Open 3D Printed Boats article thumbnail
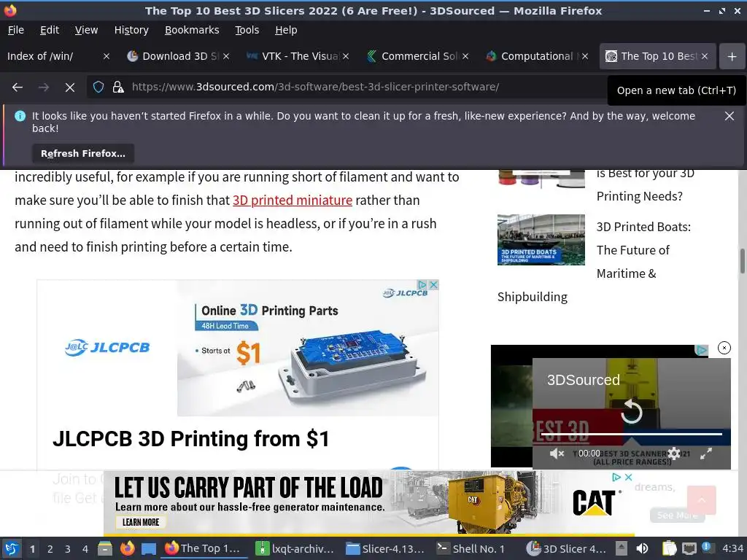 [541, 239]
